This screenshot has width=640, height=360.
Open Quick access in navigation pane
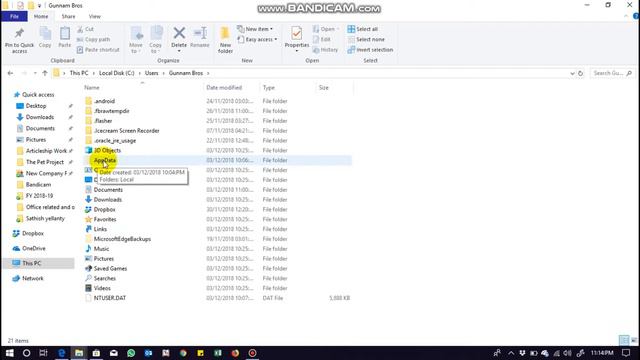pyautogui.click(x=38, y=95)
